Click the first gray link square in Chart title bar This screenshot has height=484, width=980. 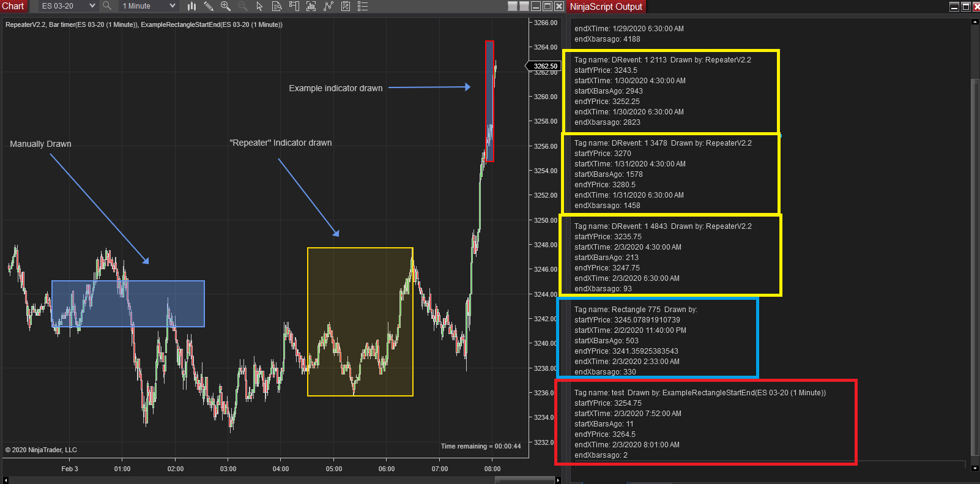513,6
